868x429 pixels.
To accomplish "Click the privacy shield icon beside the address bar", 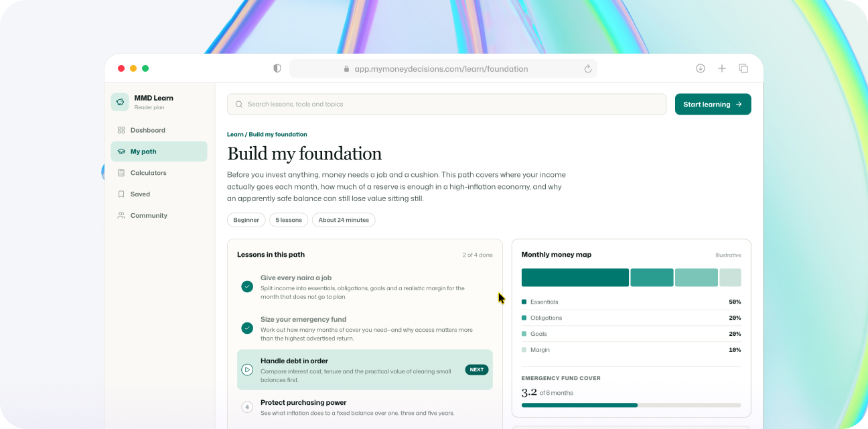I will [x=277, y=68].
